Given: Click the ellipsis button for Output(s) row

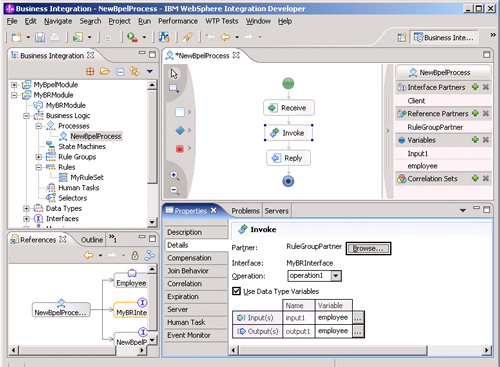Looking at the screenshot, I should click(358, 331).
